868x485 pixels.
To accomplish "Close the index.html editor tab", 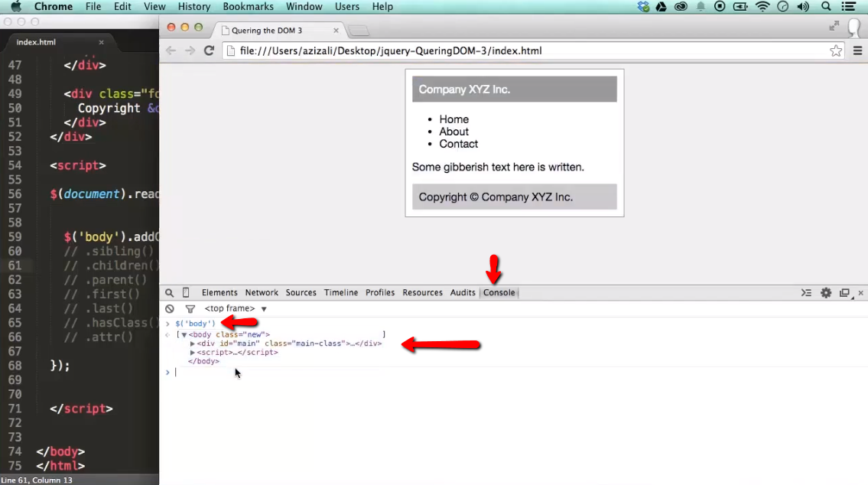I will click(101, 42).
